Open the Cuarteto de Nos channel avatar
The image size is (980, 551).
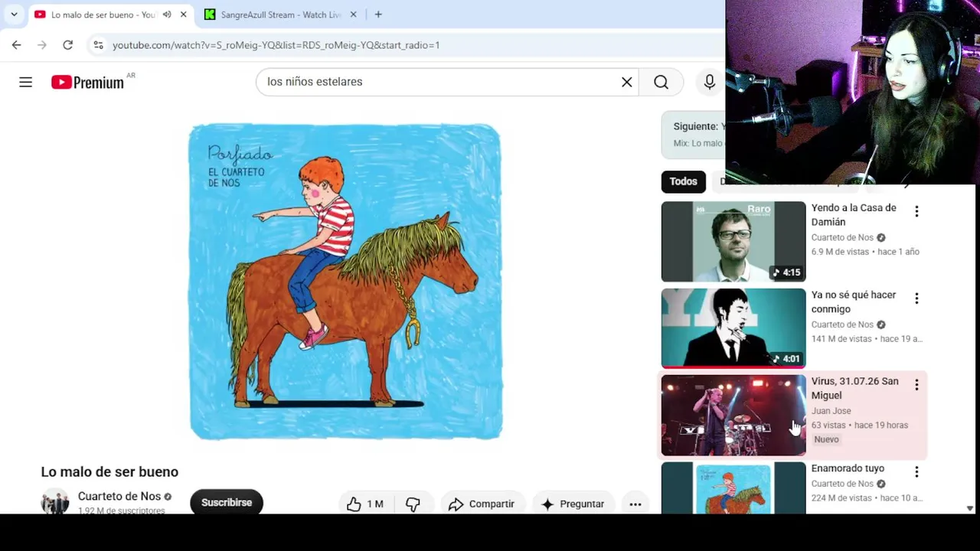54,502
